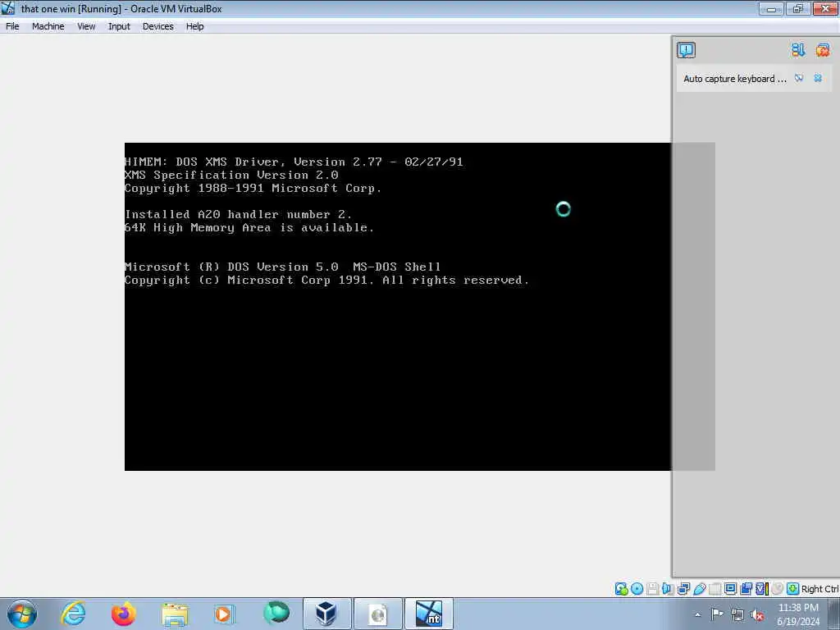Click the keyboard capture green arrow icon
840x630 pixels.
coord(792,589)
